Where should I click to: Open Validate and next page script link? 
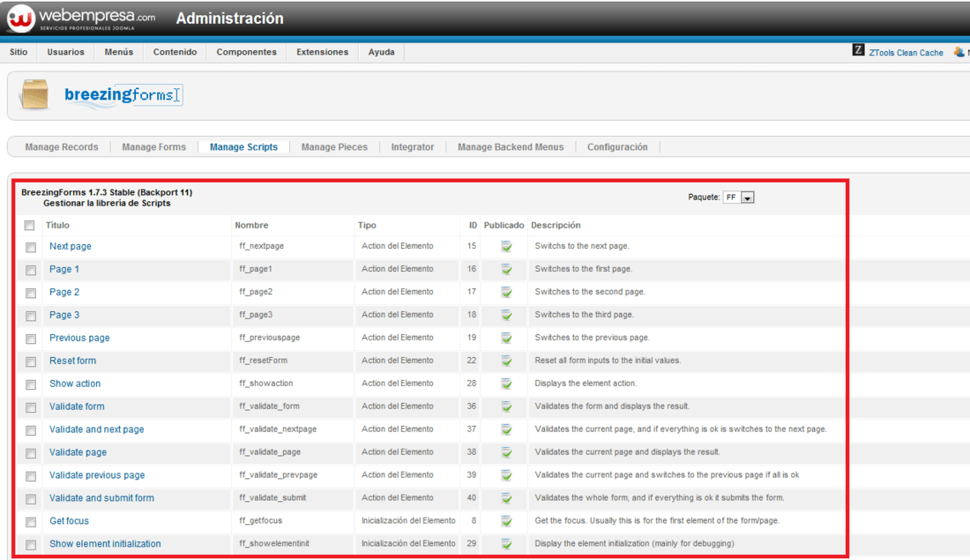click(x=97, y=429)
